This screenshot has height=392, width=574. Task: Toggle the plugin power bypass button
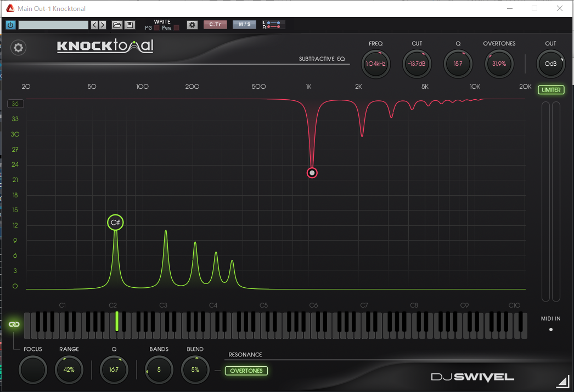point(10,25)
